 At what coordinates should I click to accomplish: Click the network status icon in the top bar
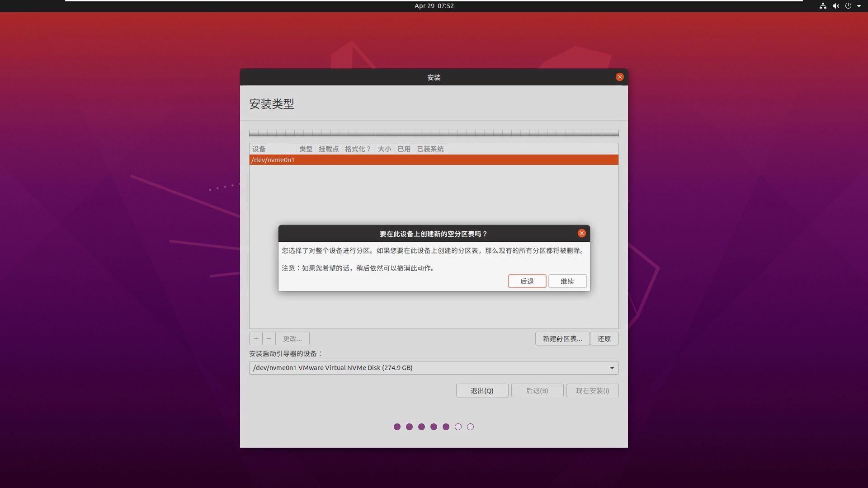click(822, 6)
